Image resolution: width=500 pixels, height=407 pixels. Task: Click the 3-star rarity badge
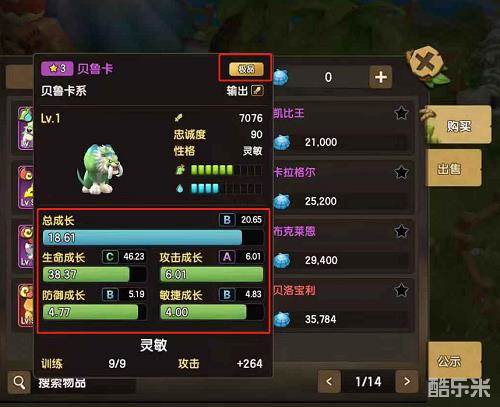click(x=57, y=69)
